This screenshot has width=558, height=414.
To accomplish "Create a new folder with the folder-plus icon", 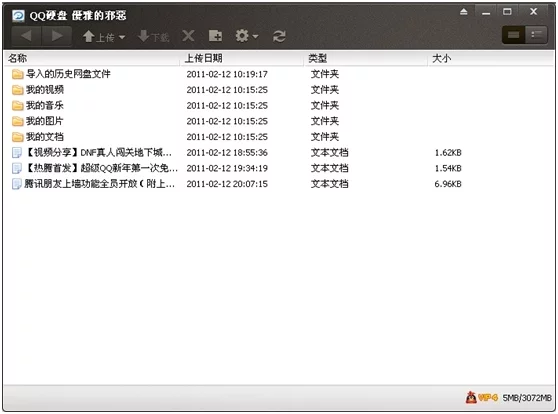I will (215, 36).
